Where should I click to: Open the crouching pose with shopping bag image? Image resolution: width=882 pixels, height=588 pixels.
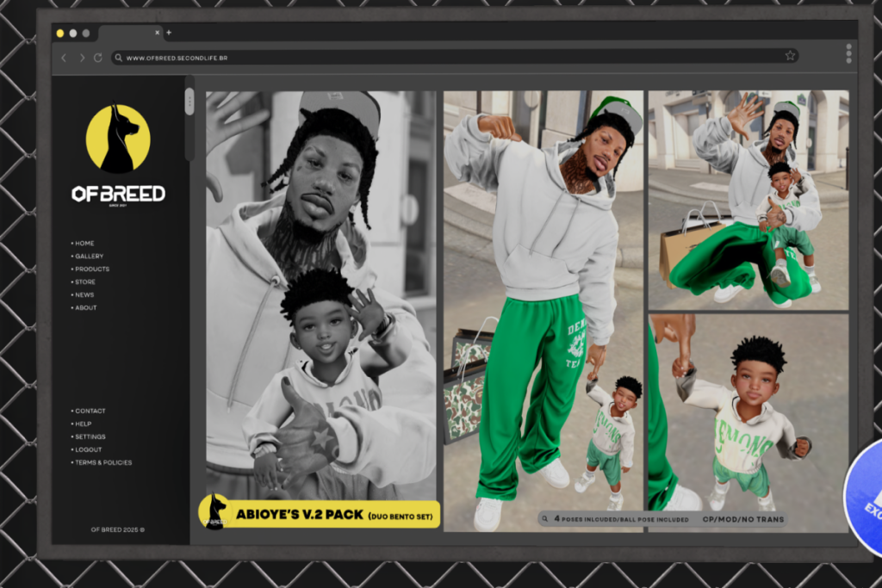(748, 200)
